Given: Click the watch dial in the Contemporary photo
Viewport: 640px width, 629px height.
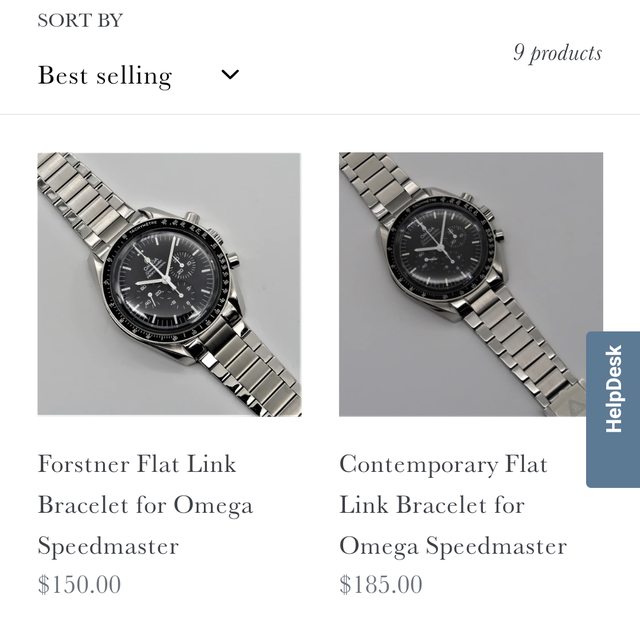Looking at the screenshot, I should click(437, 245).
